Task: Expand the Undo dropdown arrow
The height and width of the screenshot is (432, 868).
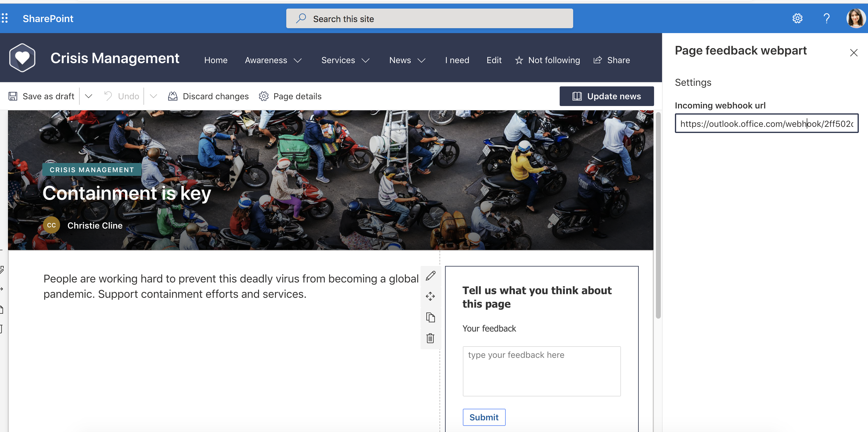Action: [x=153, y=96]
